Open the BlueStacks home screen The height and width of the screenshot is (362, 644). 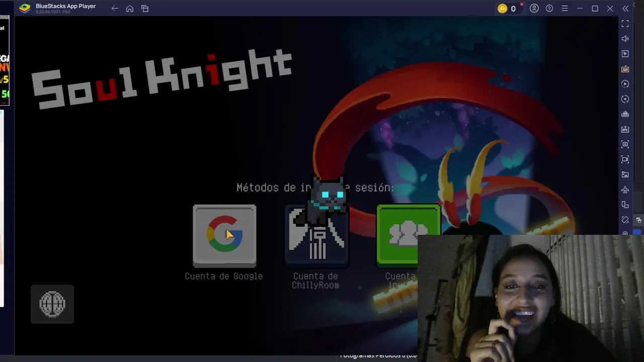(130, 9)
